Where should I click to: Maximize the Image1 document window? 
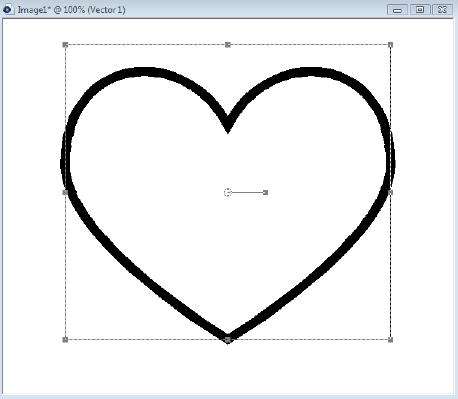click(420, 9)
